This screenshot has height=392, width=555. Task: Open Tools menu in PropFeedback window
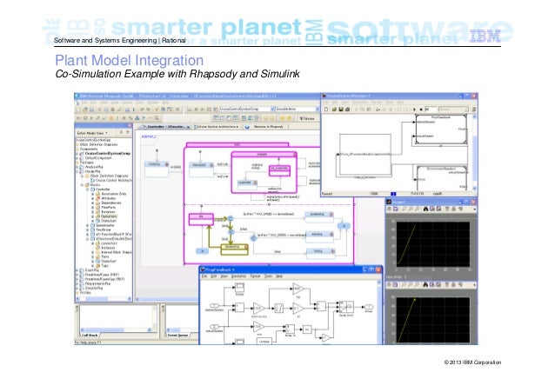[x=268, y=276]
